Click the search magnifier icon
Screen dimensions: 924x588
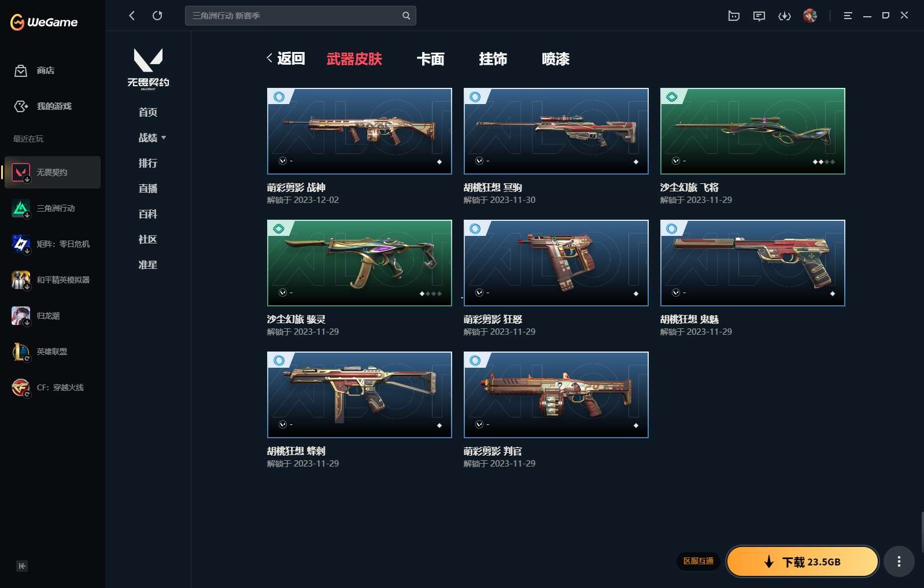pyautogui.click(x=406, y=16)
